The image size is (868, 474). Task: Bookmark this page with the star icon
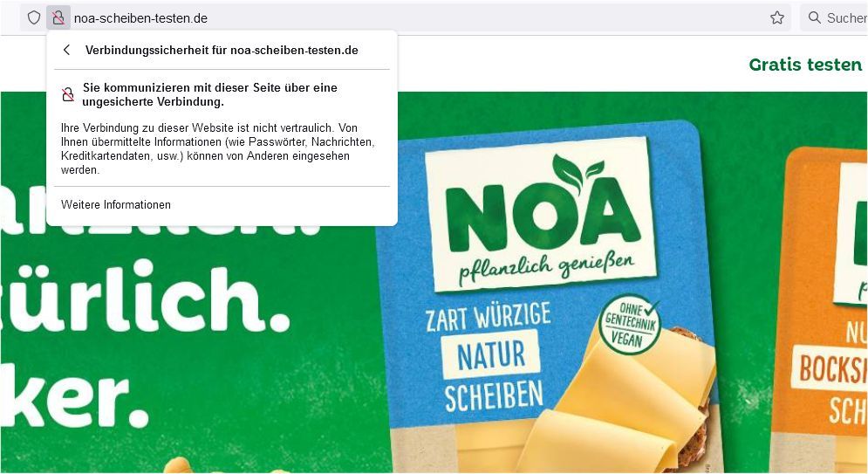pyautogui.click(x=777, y=17)
